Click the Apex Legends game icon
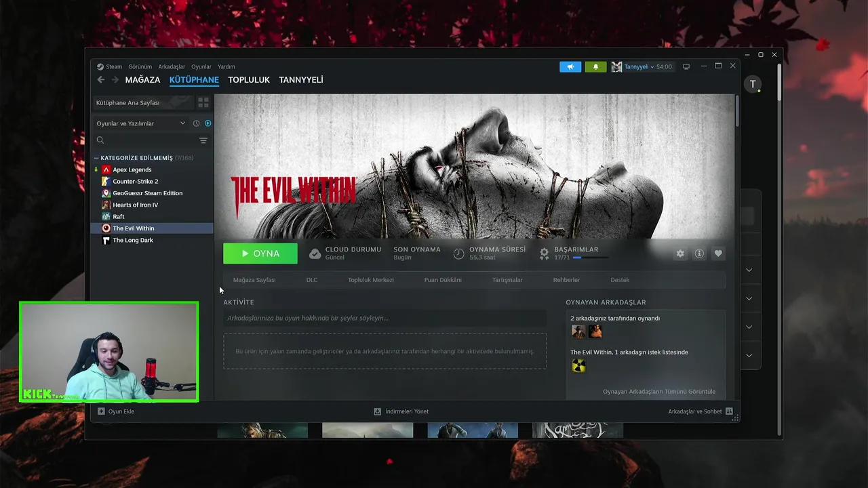The image size is (868, 488). pyautogui.click(x=106, y=169)
